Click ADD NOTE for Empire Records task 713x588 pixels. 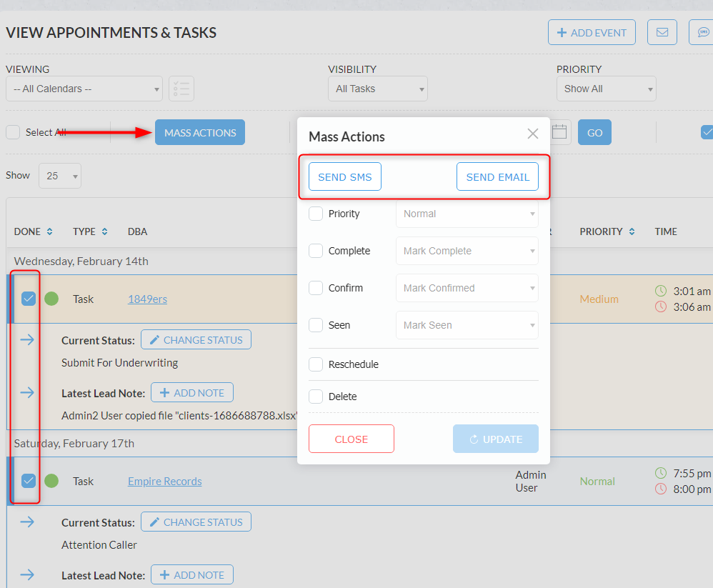point(192,575)
